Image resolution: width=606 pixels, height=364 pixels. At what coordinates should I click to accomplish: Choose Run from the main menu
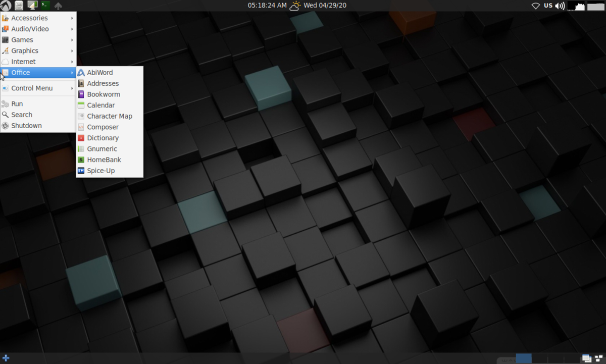[38, 104]
